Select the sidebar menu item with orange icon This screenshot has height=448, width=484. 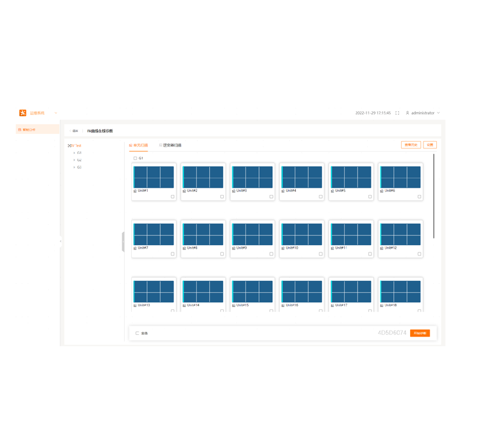[x=29, y=129]
